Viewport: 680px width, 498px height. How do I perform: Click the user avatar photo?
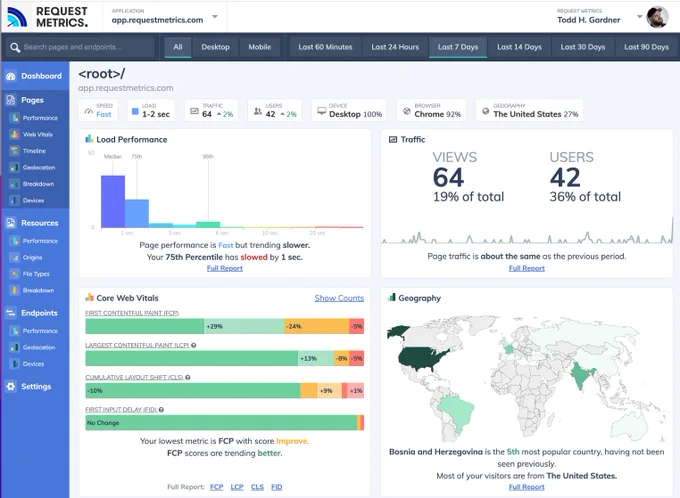coord(657,17)
